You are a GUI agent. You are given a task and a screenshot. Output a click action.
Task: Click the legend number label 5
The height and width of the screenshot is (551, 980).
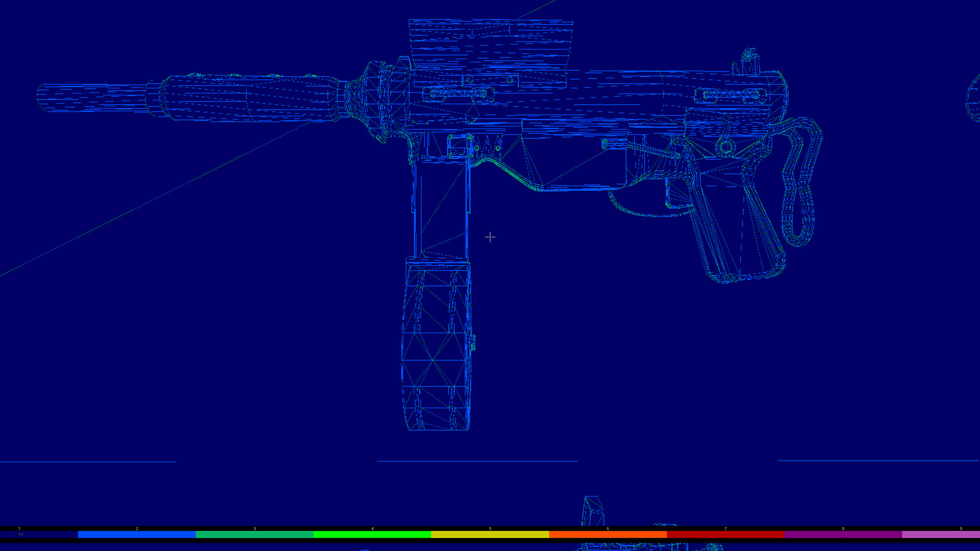(x=490, y=528)
